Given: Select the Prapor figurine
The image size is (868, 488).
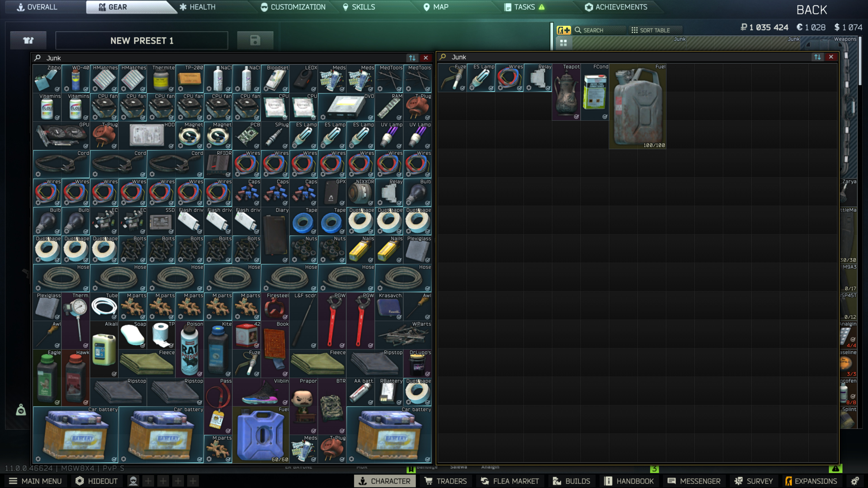Looking at the screenshot, I should [x=304, y=406].
